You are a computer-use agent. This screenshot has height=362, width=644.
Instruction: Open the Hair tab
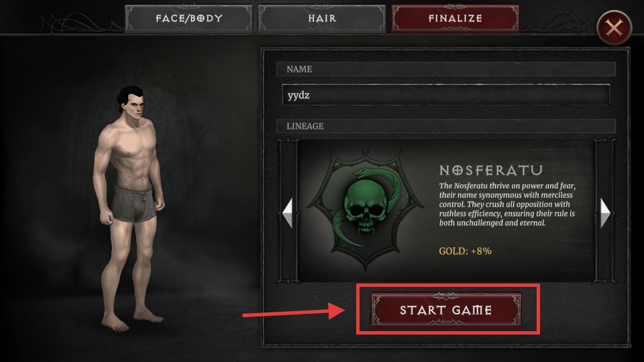click(x=322, y=19)
